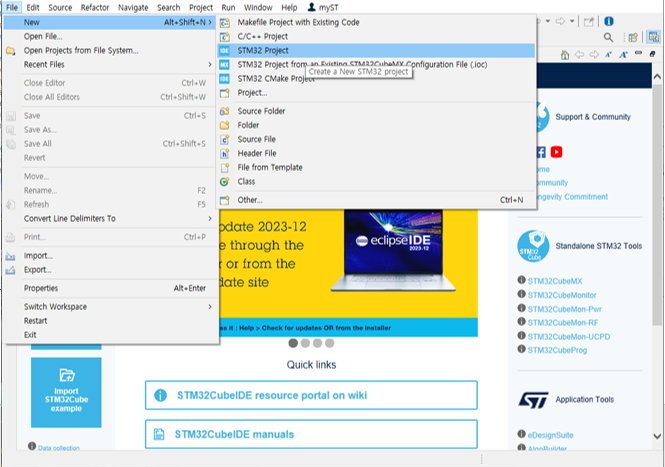Click the MX icon for STM32CubeMX project
The height and width of the screenshot is (467, 665).
tap(224, 64)
